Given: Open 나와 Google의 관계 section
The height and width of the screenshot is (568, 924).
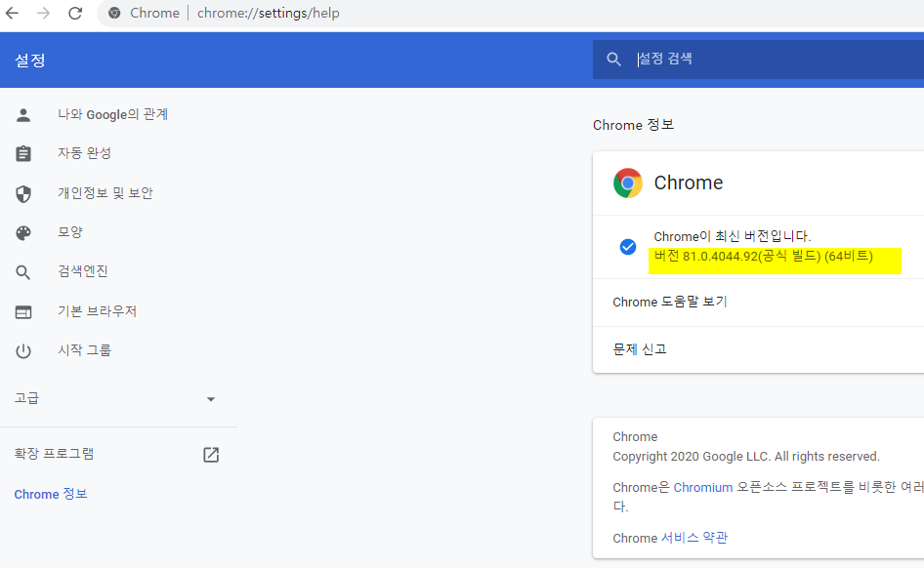Looking at the screenshot, I should click(x=112, y=114).
